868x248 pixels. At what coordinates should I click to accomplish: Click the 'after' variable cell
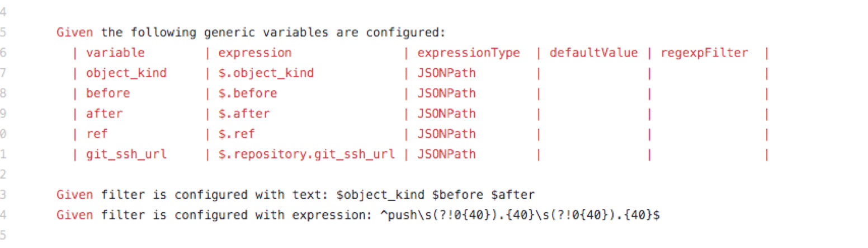point(104,114)
